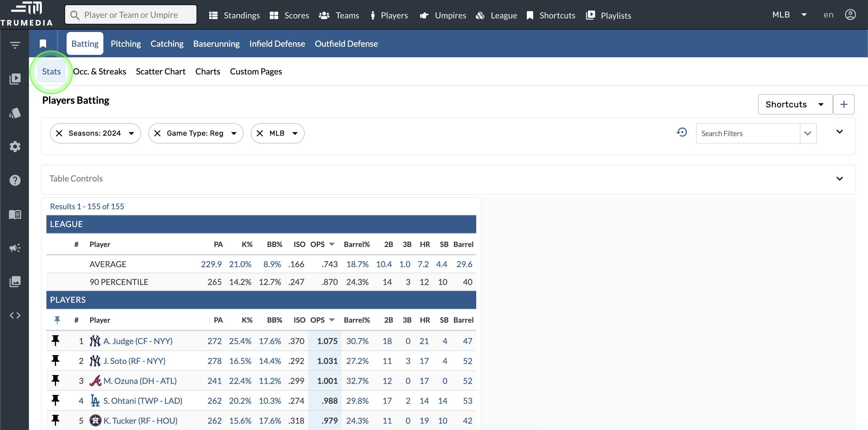Screen dimensions: 868x430
Task: Open the help question-mark icon
Action: tap(15, 180)
